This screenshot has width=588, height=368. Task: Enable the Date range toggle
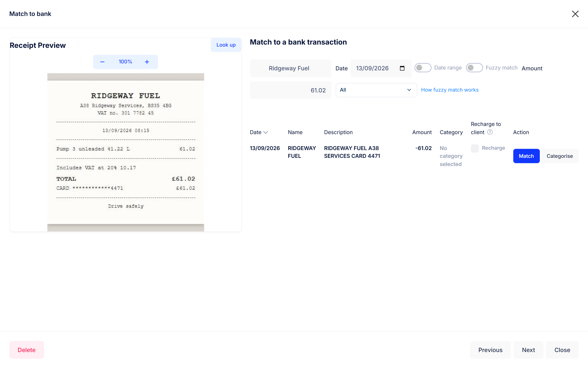click(x=423, y=68)
